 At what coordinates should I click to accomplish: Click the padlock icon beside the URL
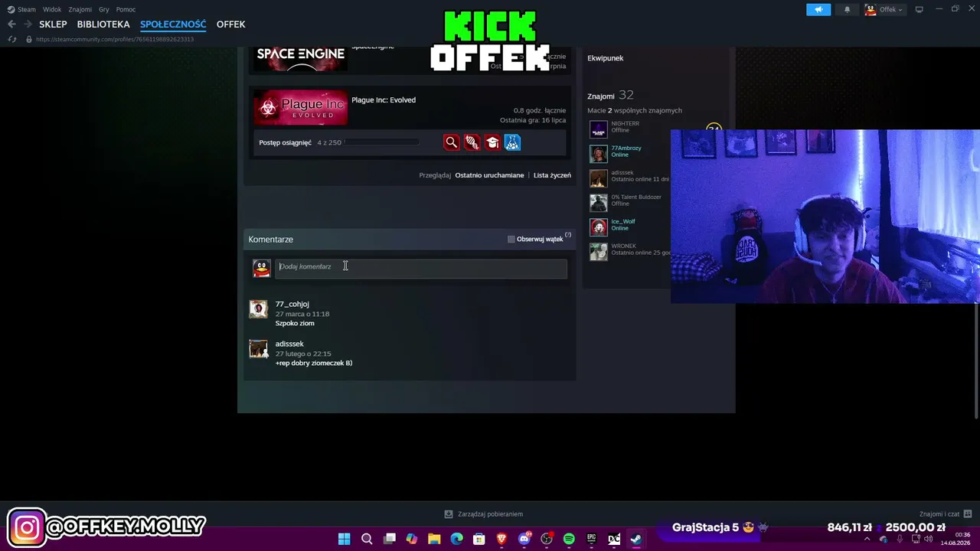[x=29, y=39]
